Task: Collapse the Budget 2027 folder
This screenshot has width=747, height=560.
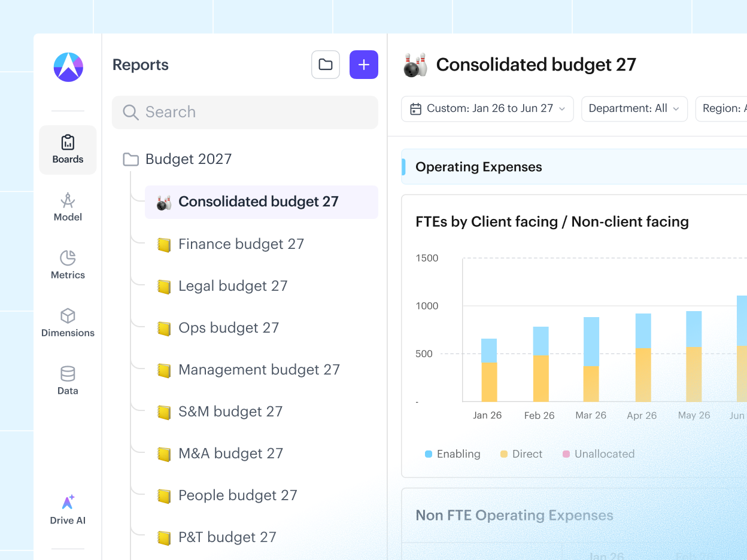Action: (x=177, y=159)
